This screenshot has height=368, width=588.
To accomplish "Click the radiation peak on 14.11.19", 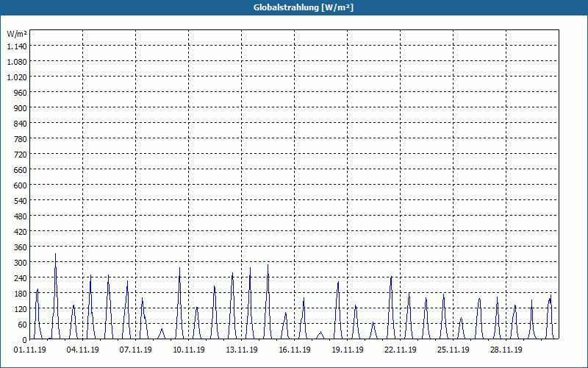I will [268, 265].
